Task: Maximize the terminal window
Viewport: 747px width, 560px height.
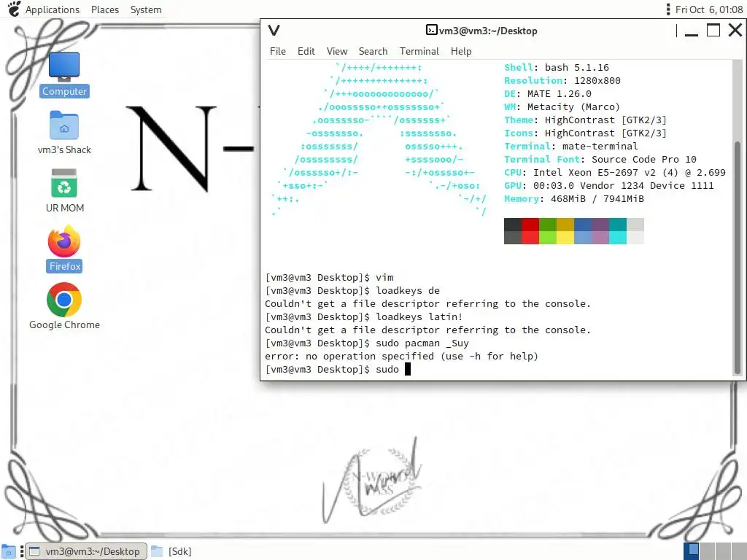Action: coord(713,31)
